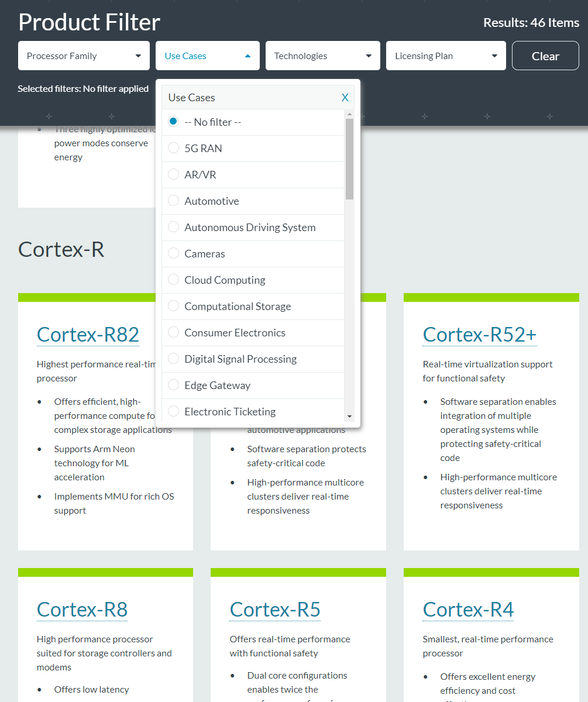Click the scroll-up arrow in Use Cases list
Screen dimensions: 588x702
[x=349, y=114]
